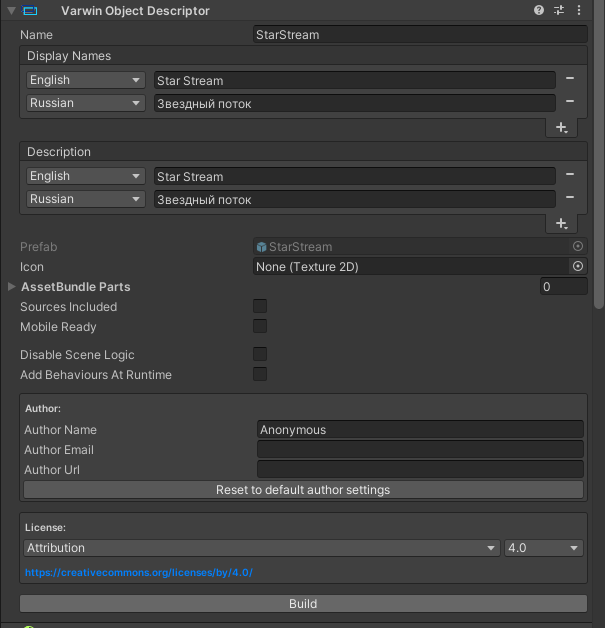Add a new entry with Display Names plus button
The image size is (605, 628).
tap(561, 128)
